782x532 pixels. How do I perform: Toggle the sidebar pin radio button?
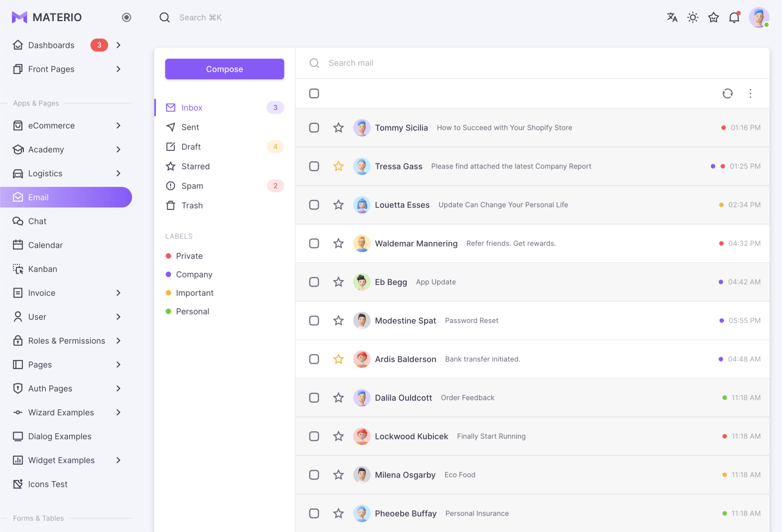pyautogui.click(x=127, y=17)
